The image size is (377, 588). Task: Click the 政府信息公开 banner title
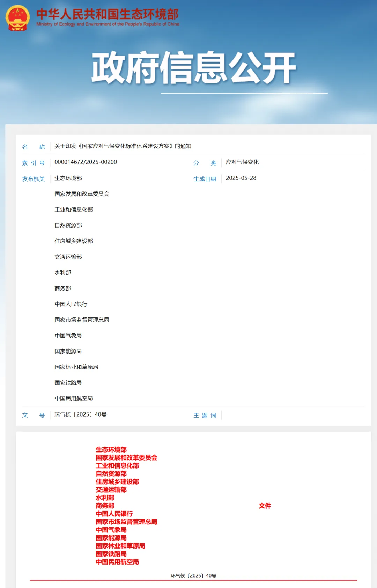(x=194, y=68)
